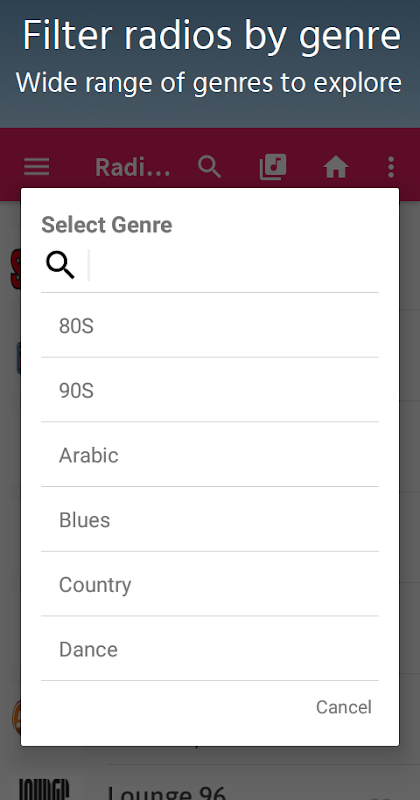Select Blues from the genre list

pos(210,519)
